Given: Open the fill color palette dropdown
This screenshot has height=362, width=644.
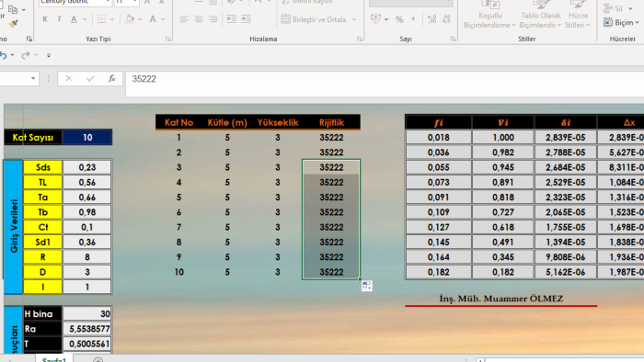Looking at the screenshot, I should coord(140,19).
